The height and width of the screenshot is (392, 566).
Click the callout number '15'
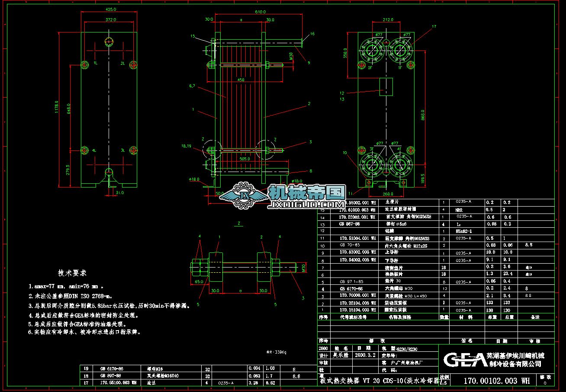(193, 36)
